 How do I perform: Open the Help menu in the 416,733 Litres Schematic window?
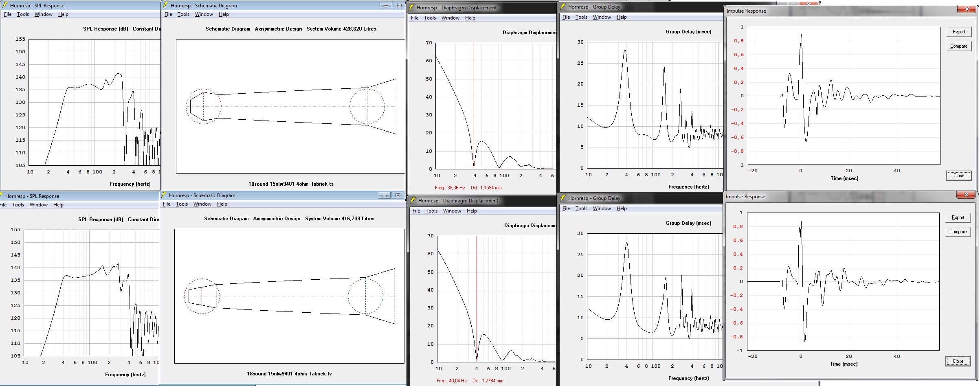tap(222, 204)
